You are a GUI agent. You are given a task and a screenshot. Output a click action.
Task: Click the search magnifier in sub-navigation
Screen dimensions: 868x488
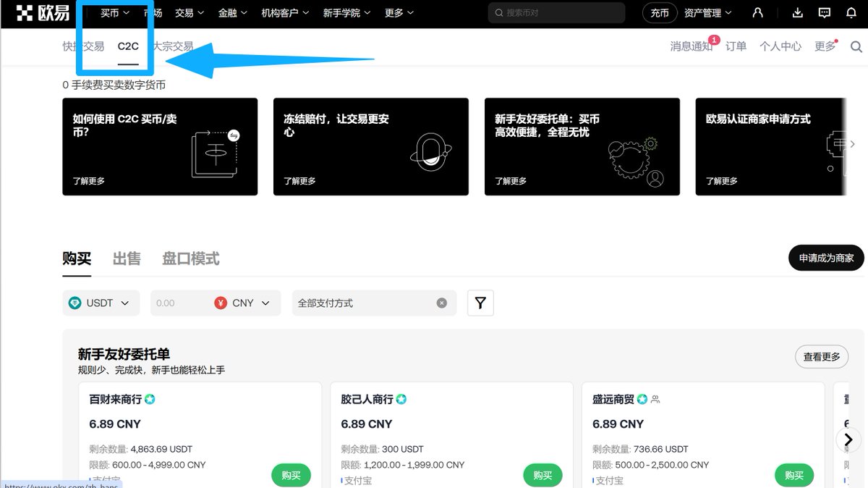[x=856, y=46]
